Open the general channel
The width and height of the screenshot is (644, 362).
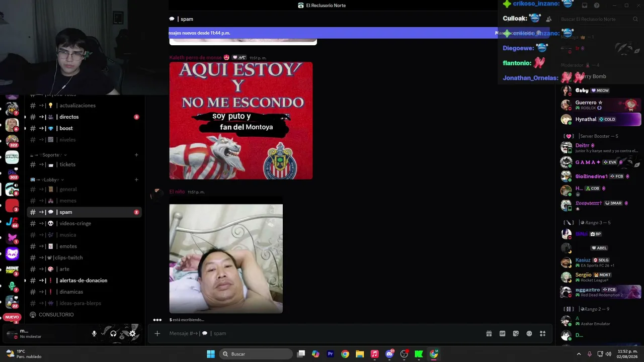coord(84,190)
